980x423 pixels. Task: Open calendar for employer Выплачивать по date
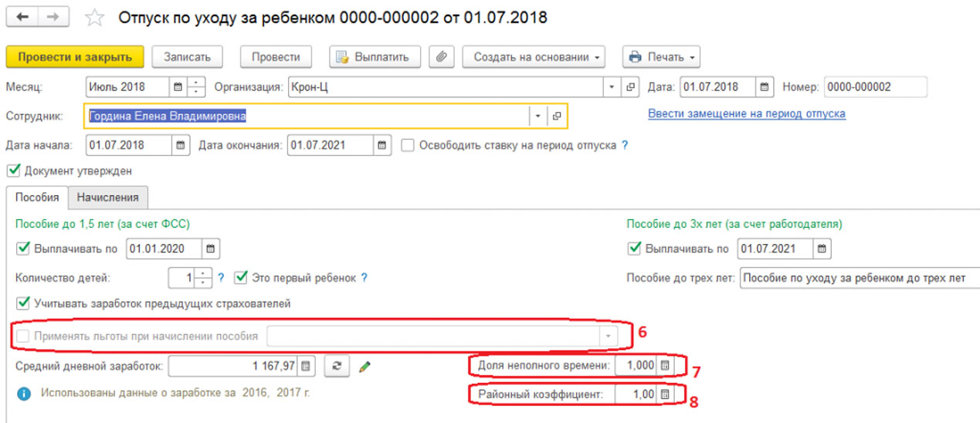822,249
